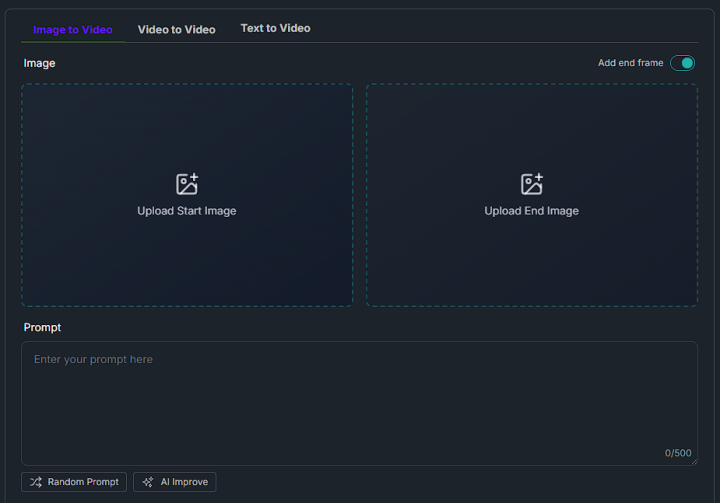The image size is (720, 503).
Task: Click the shuffle icon on Random Prompt
Action: 36,482
